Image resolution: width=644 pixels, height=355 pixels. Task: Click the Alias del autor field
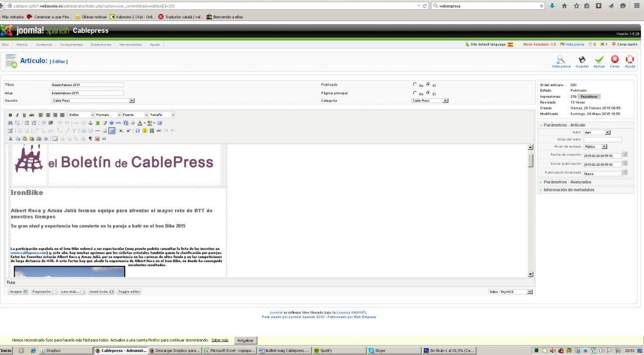(x=602, y=139)
